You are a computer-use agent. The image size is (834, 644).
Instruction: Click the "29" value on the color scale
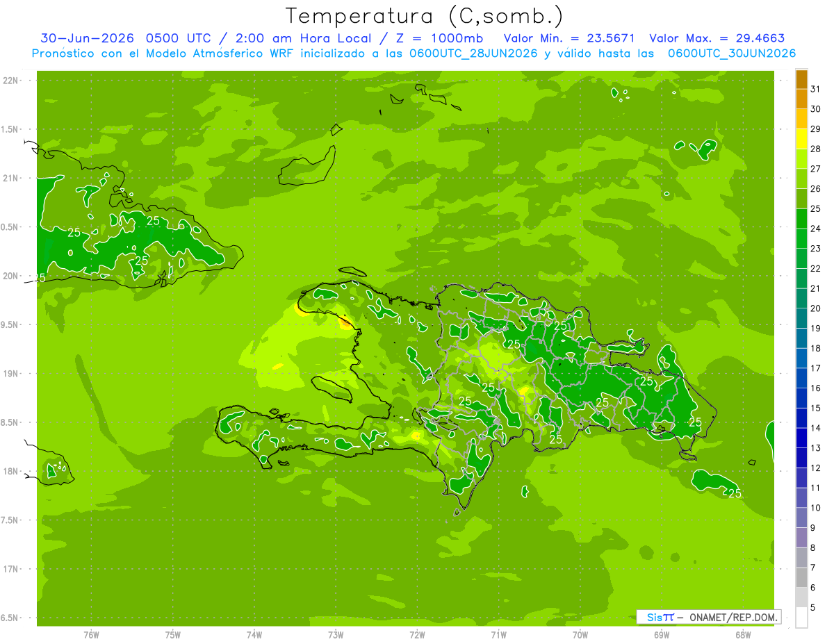pyautogui.click(x=816, y=129)
